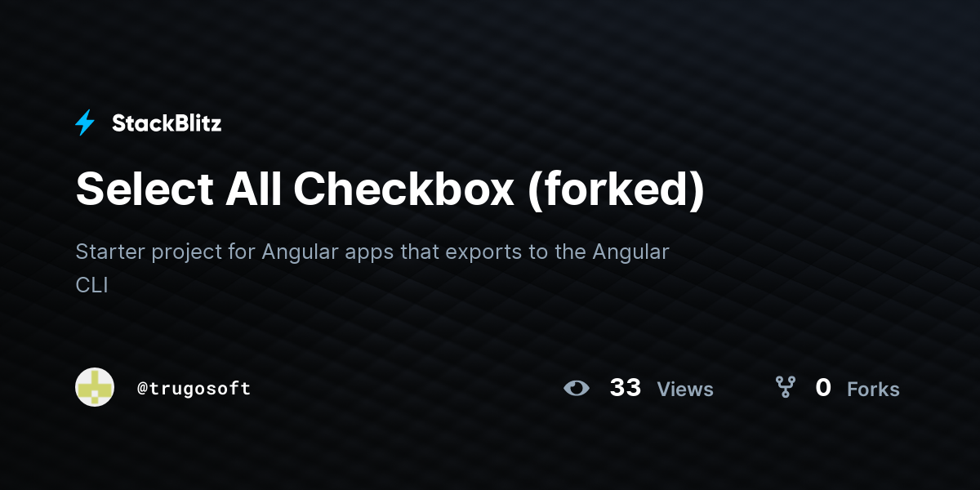Viewport: 980px width, 490px height.
Task: Click the word Select in the title
Action: (x=145, y=189)
